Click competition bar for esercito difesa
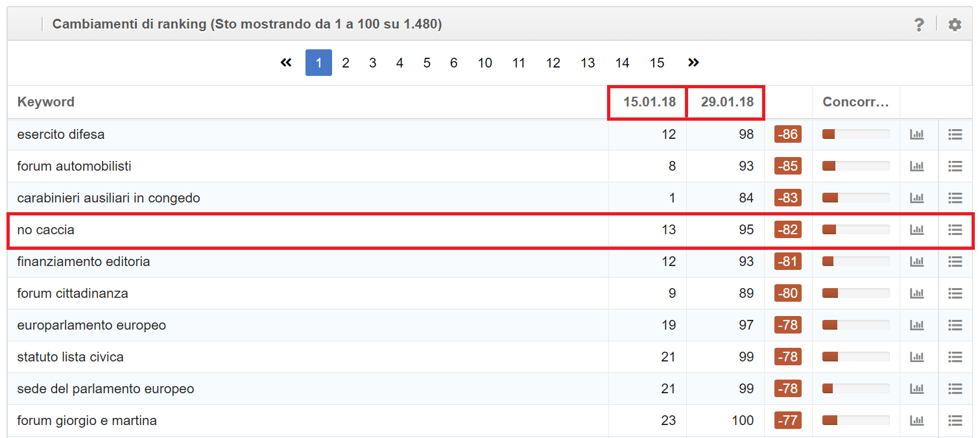This screenshot has height=438, width=980. pos(855,134)
